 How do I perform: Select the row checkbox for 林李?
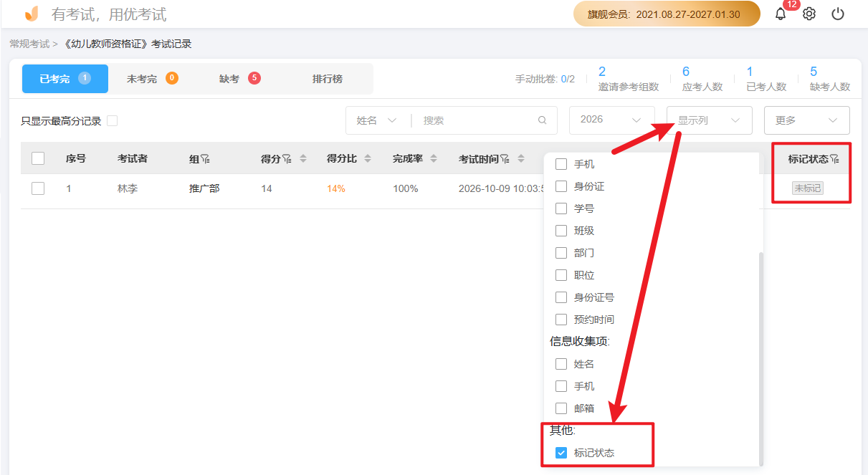pyautogui.click(x=38, y=188)
